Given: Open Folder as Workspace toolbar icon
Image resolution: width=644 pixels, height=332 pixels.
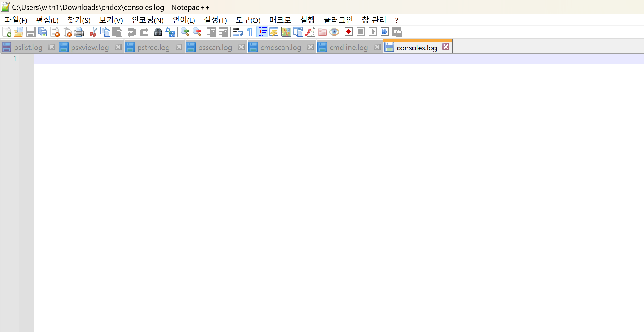Looking at the screenshot, I should [322, 32].
